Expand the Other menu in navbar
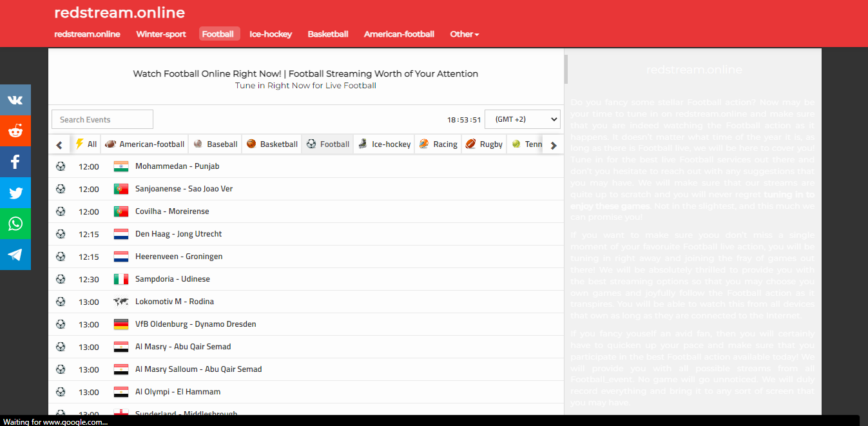The height and width of the screenshot is (426, 868). [464, 34]
